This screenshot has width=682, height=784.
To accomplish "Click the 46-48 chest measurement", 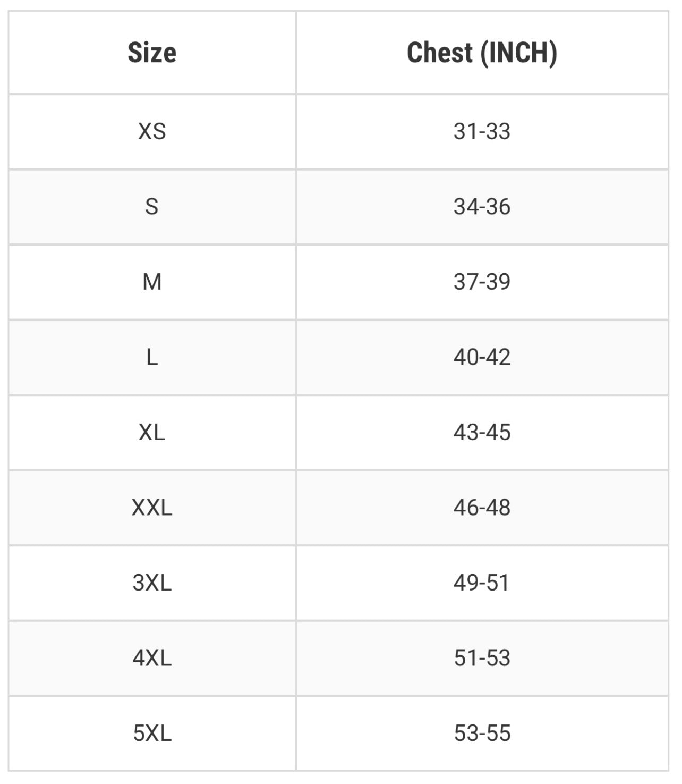I will [482, 508].
